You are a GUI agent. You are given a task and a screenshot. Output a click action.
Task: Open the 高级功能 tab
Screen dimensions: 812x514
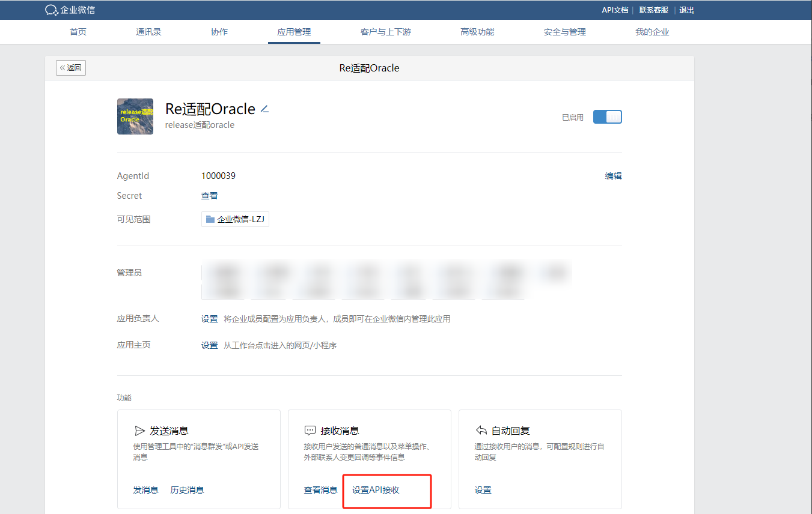(x=477, y=32)
